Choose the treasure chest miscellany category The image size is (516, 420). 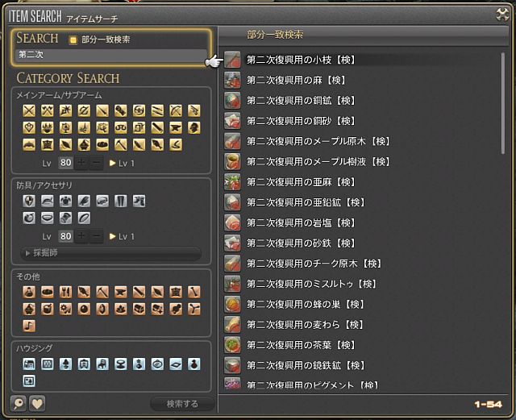coord(139,309)
